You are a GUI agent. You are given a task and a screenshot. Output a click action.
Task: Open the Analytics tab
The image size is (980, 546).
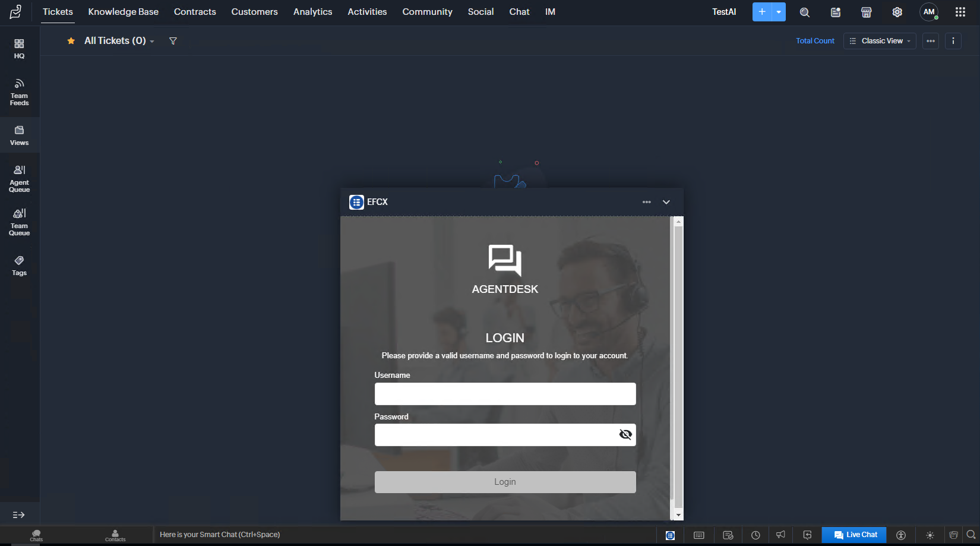[x=312, y=12]
